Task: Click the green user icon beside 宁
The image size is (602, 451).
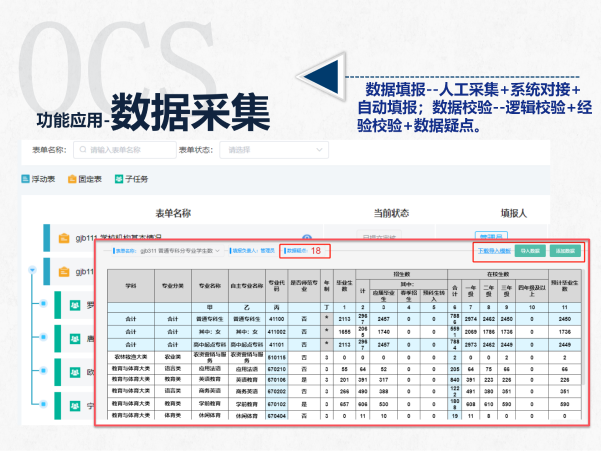Action: (74, 407)
